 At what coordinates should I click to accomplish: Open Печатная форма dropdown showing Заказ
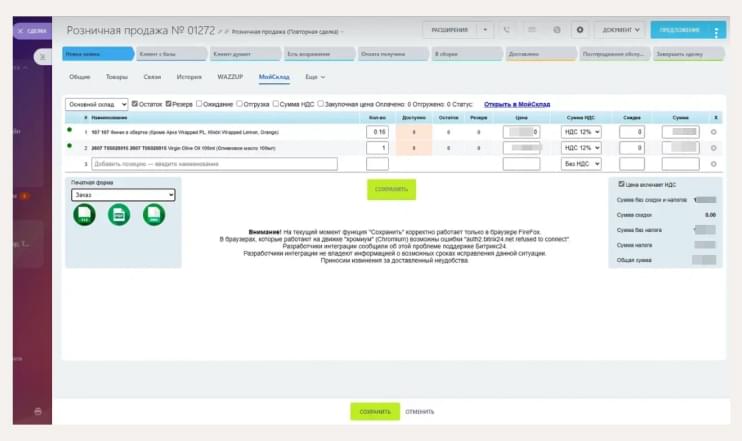pos(123,195)
